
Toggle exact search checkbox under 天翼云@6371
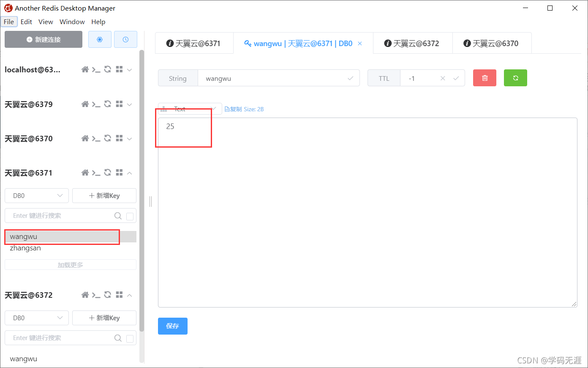pos(130,217)
